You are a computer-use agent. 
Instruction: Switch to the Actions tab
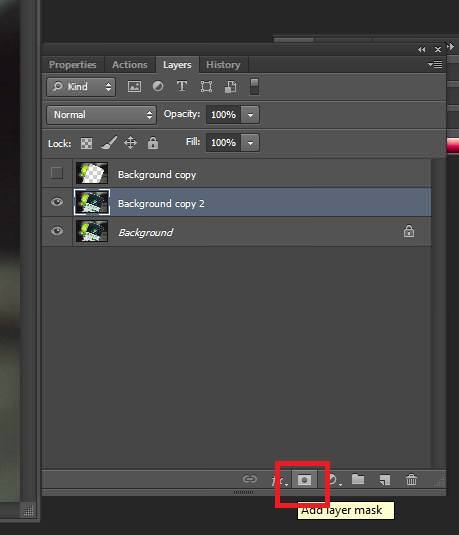coord(130,65)
